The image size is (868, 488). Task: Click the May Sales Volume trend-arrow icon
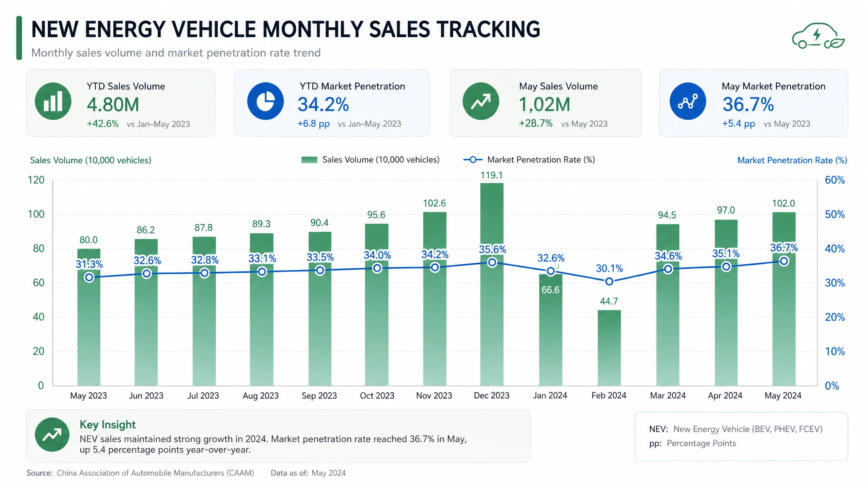click(x=481, y=101)
